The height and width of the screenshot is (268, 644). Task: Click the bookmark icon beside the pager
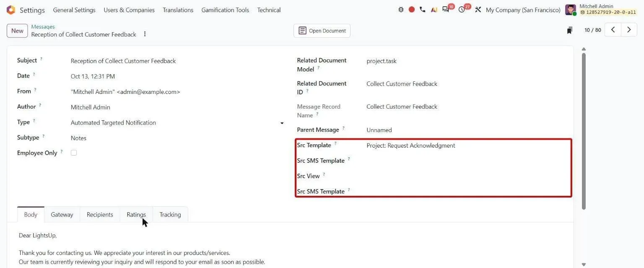pyautogui.click(x=570, y=30)
